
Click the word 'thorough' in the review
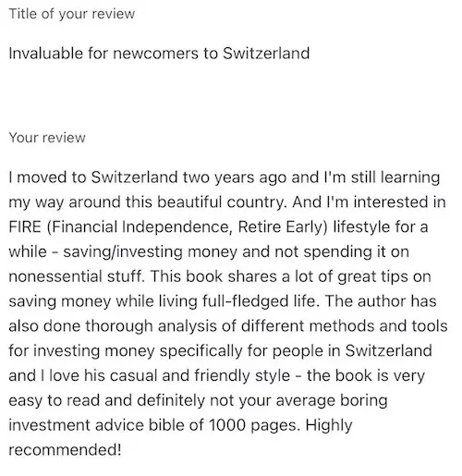(x=119, y=326)
